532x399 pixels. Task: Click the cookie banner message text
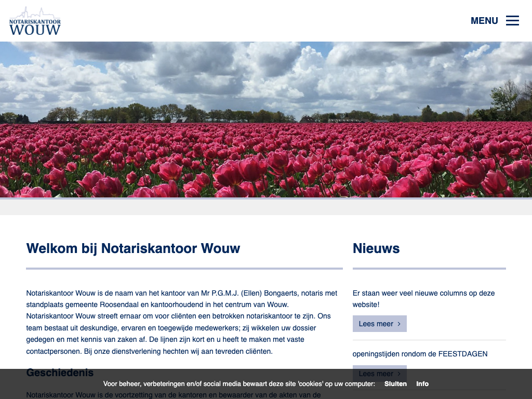(239, 384)
